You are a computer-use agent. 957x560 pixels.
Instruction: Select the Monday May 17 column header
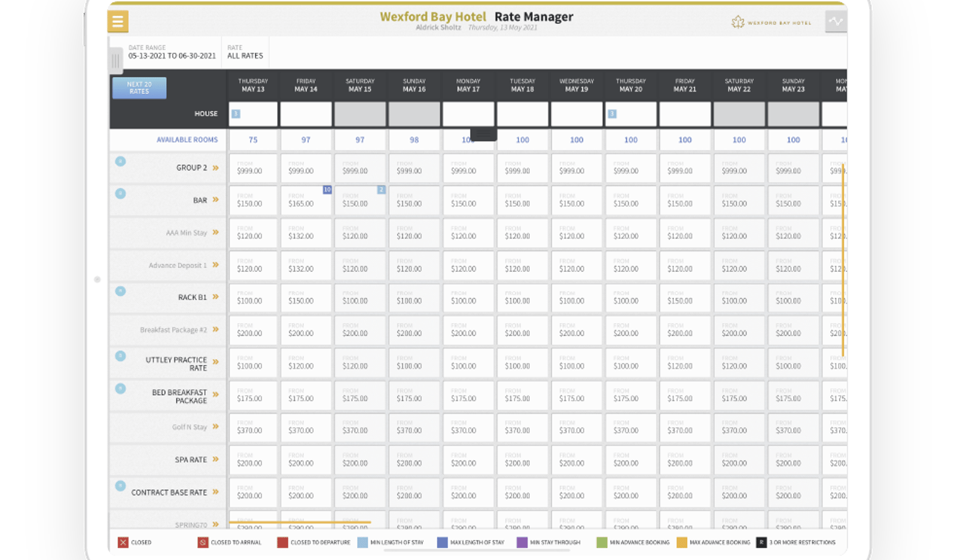pyautogui.click(x=468, y=85)
